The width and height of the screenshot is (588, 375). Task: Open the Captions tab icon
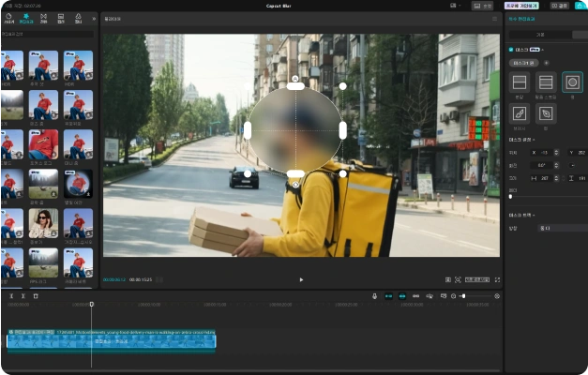click(61, 18)
